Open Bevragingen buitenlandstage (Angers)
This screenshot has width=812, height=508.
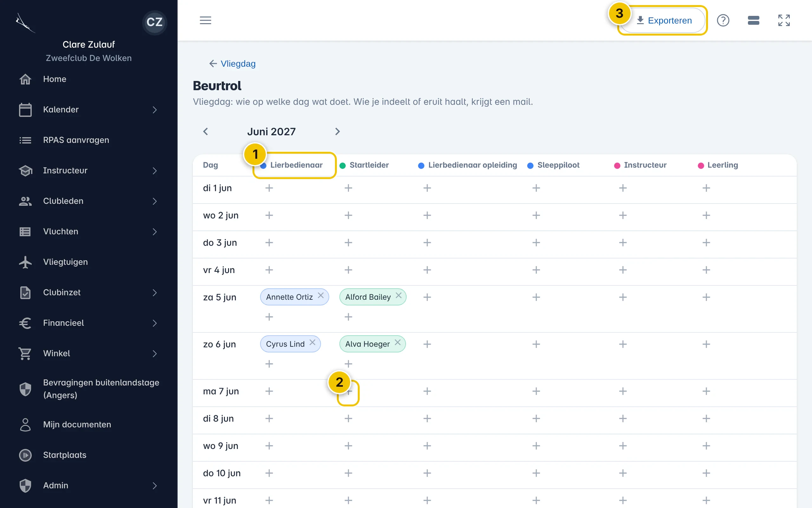pyautogui.click(x=88, y=389)
